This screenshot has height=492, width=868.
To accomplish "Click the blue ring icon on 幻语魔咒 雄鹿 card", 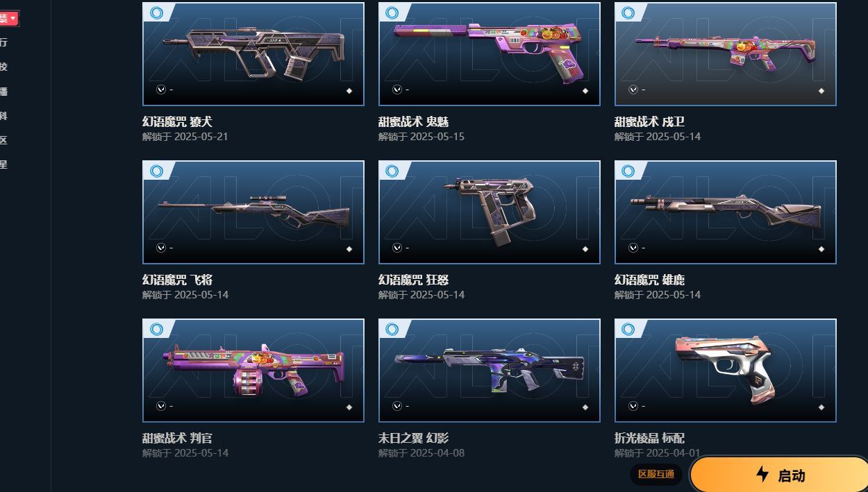I will (x=628, y=171).
